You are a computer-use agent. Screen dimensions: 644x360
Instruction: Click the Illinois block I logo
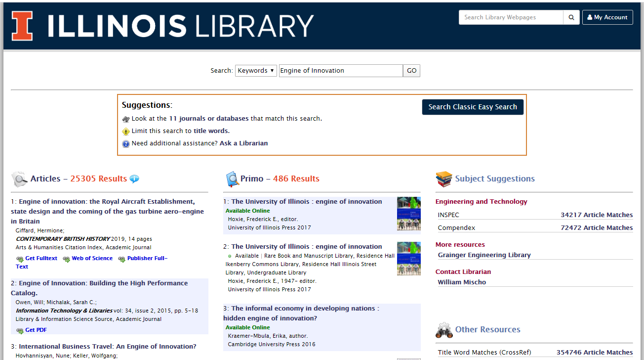tap(22, 26)
